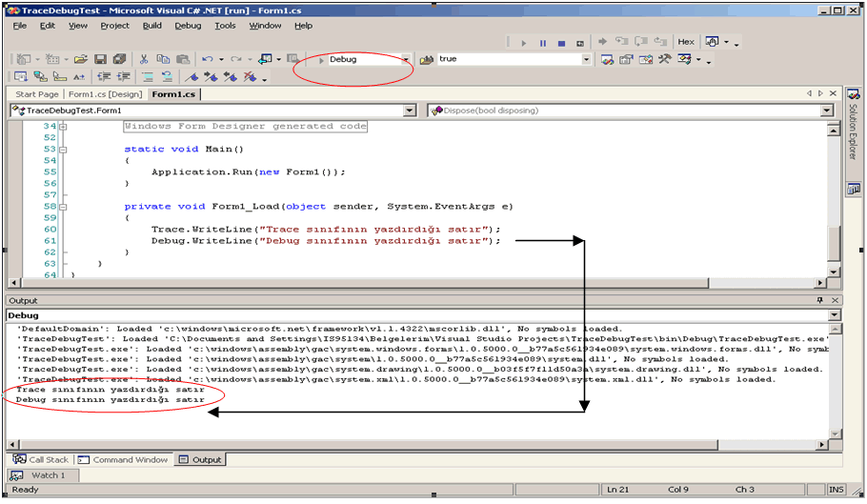This screenshot has width=867, height=504.
Task: Collapse the Form1_Load method block
Action: point(63,208)
